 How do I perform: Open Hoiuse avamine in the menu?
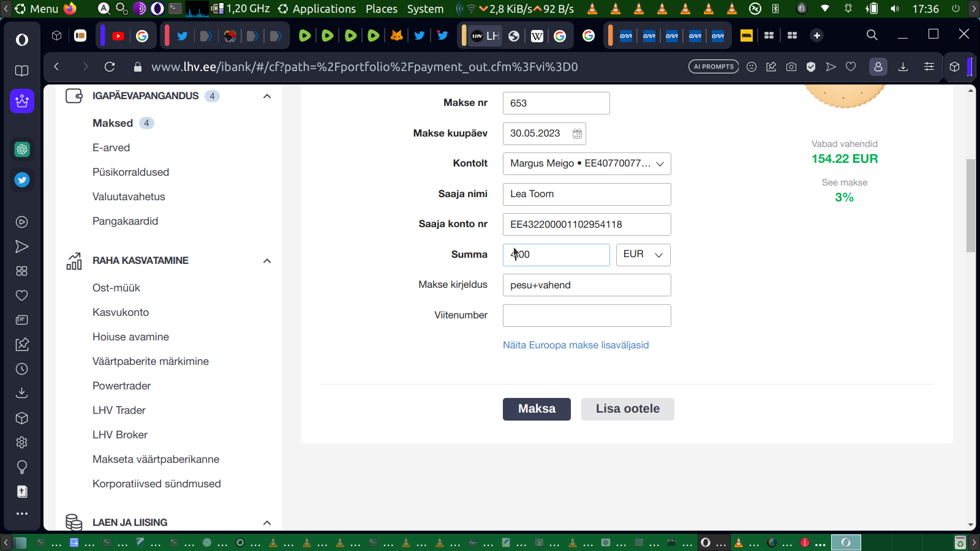click(130, 337)
